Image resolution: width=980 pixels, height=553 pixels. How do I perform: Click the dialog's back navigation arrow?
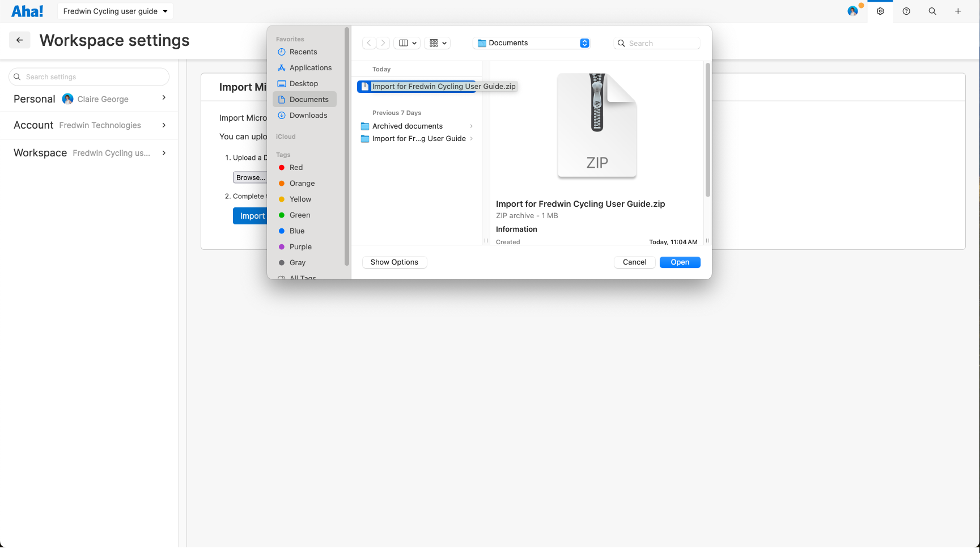(x=369, y=42)
